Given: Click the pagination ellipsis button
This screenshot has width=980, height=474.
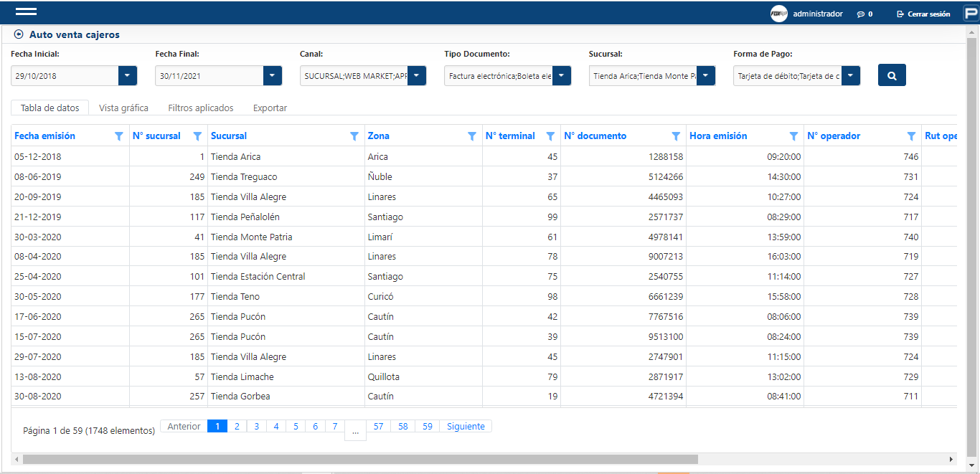Looking at the screenshot, I should tap(355, 430).
